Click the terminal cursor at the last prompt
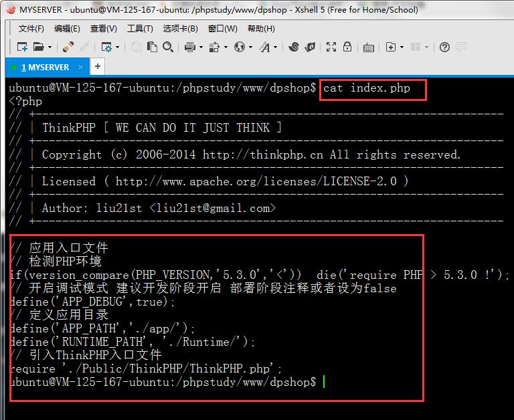The width and height of the screenshot is (514, 420). click(324, 382)
